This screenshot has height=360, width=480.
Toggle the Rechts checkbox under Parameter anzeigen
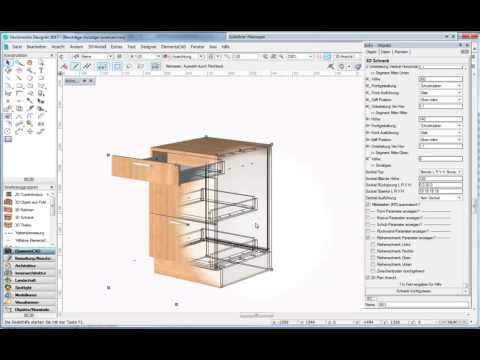coord(373,251)
